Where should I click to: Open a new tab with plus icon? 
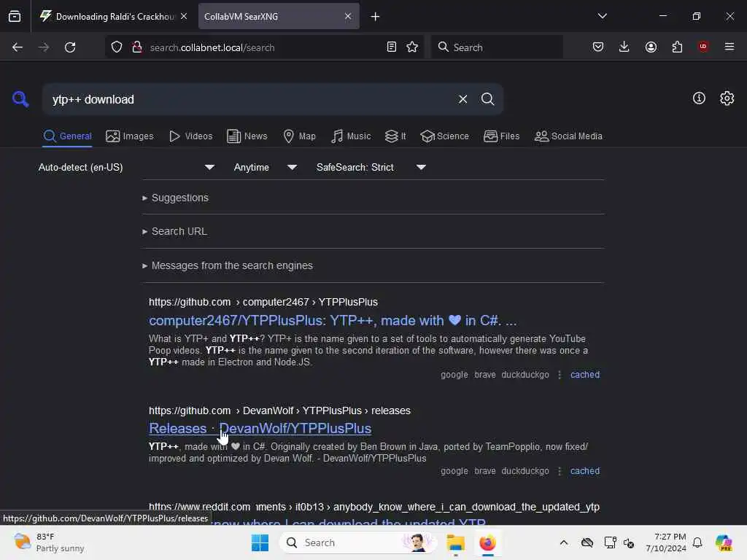click(x=376, y=17)
